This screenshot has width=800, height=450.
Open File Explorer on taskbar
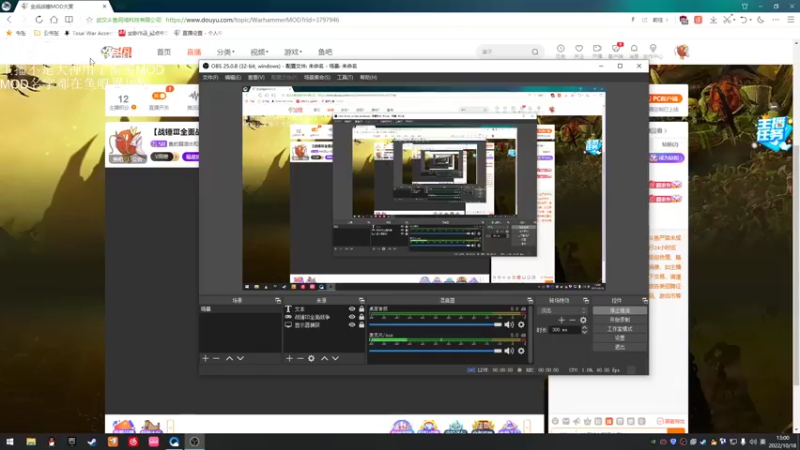(31, 442)
